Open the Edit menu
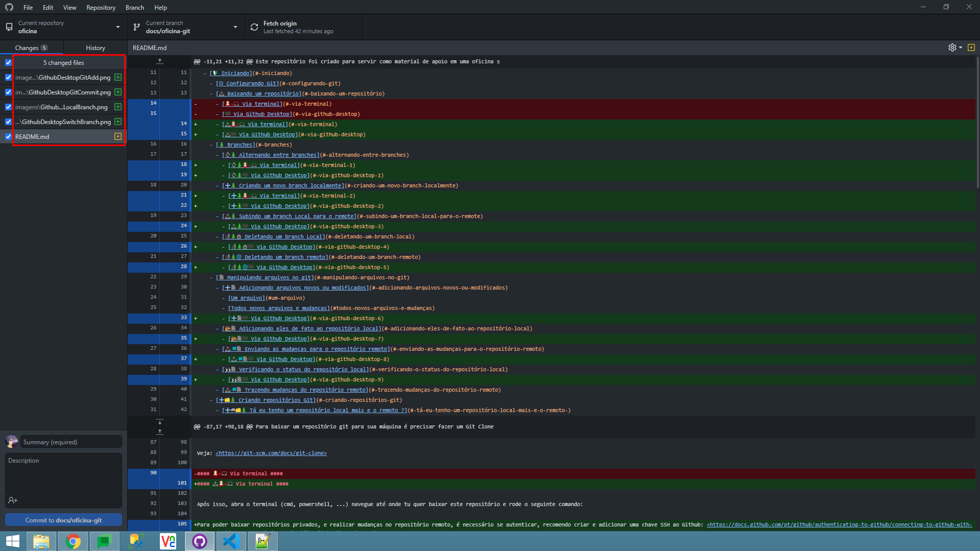 tap(48, 7)
